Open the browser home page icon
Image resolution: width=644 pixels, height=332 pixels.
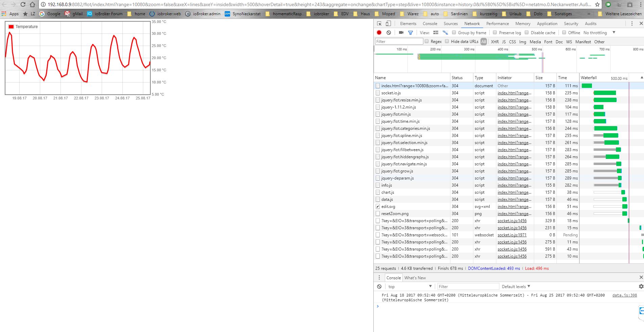coord(32,5)
